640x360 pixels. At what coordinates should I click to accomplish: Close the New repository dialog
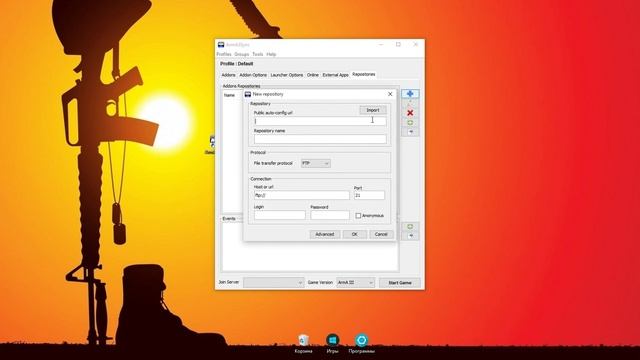tap(390, 94)
